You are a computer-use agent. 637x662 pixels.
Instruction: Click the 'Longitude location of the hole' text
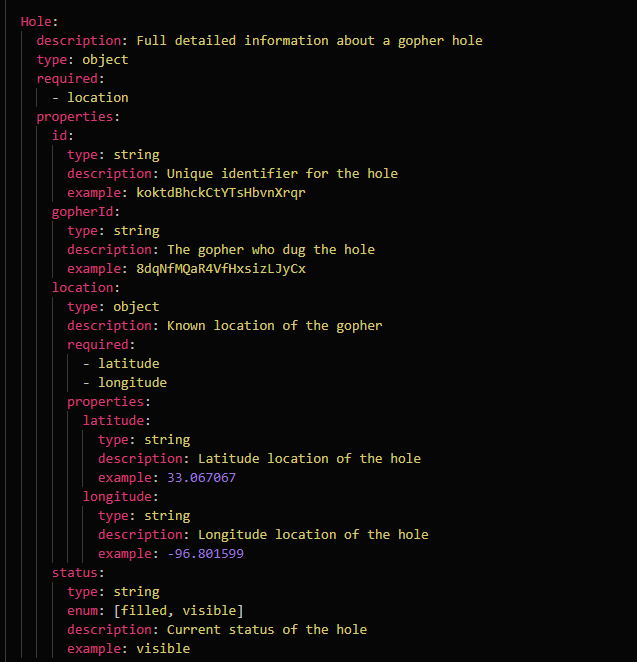[x=313, y=534]
